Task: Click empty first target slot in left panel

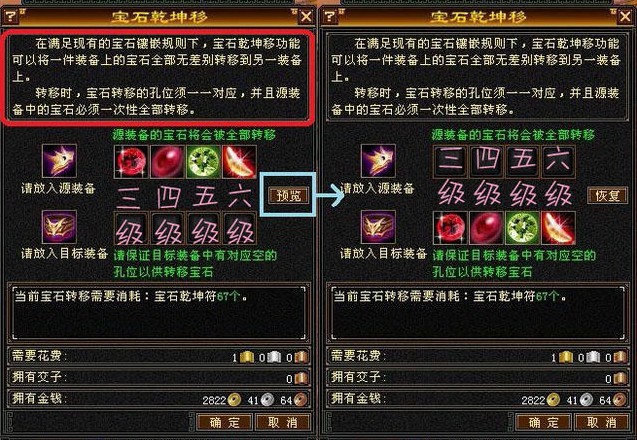Action: click(131, 228)
